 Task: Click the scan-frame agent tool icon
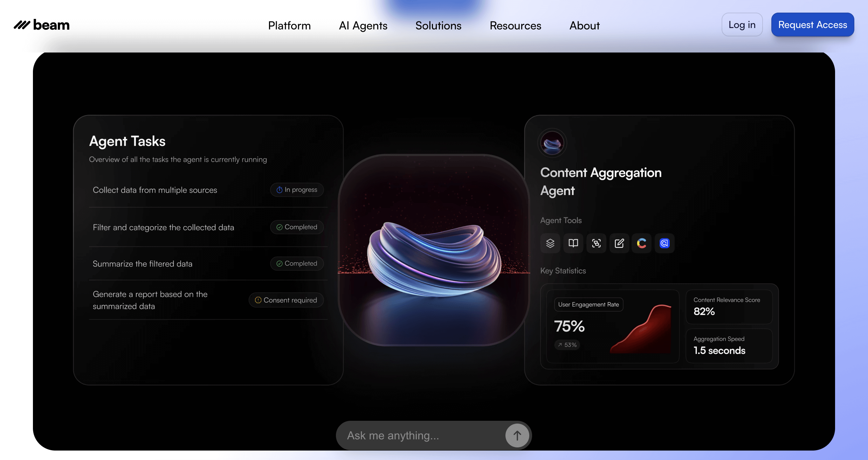click(x=596, y=243)
